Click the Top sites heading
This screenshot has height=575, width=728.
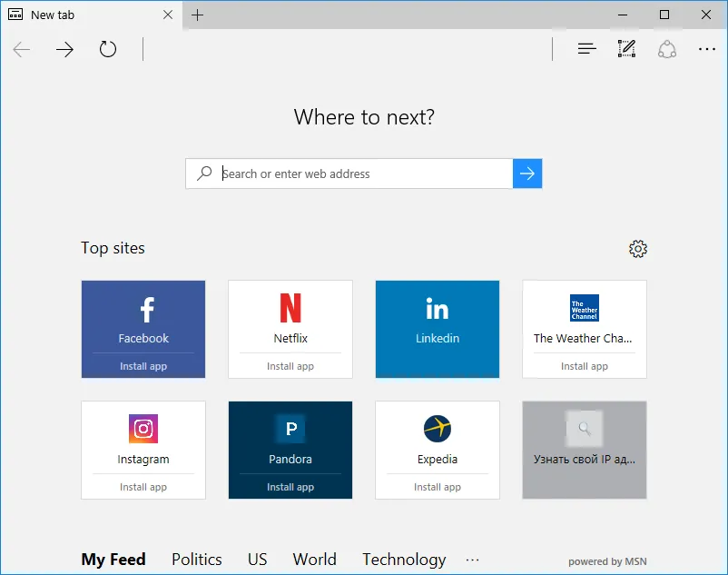coord(113,248)
